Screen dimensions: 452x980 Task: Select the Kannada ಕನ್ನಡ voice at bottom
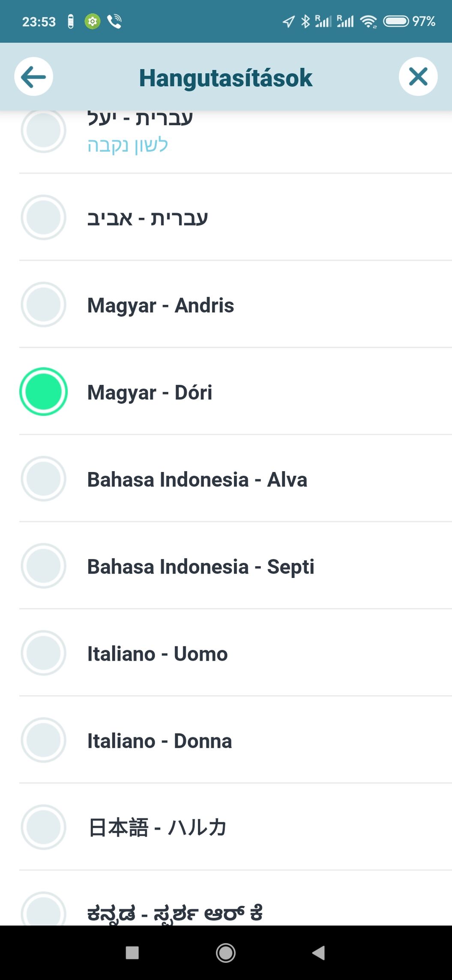175,912
